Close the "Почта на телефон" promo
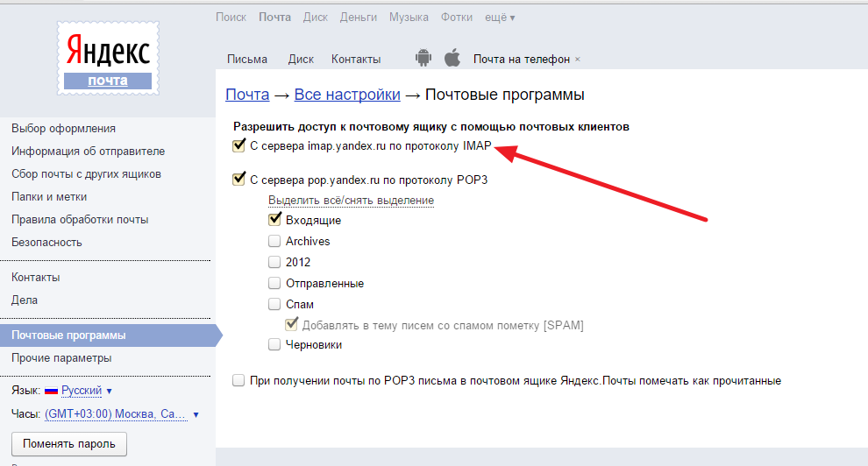Viewport: 868px width, 466px height. (578, 60)
